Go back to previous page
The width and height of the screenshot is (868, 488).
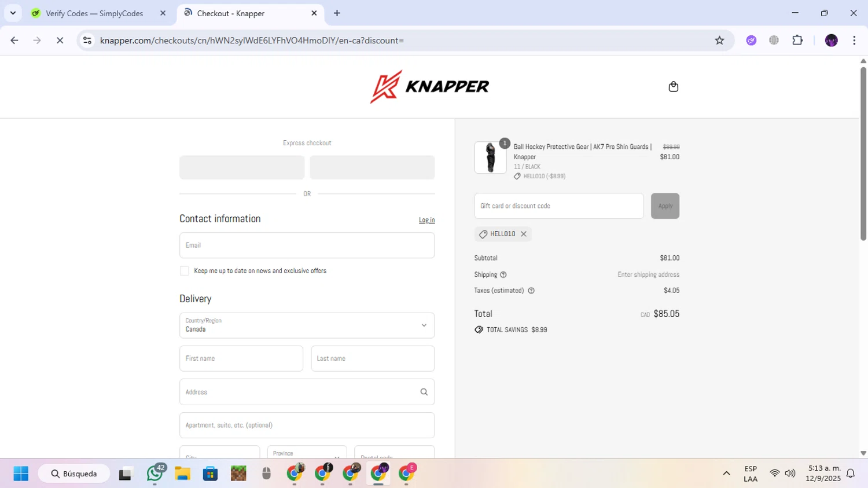tap(14, 41)
